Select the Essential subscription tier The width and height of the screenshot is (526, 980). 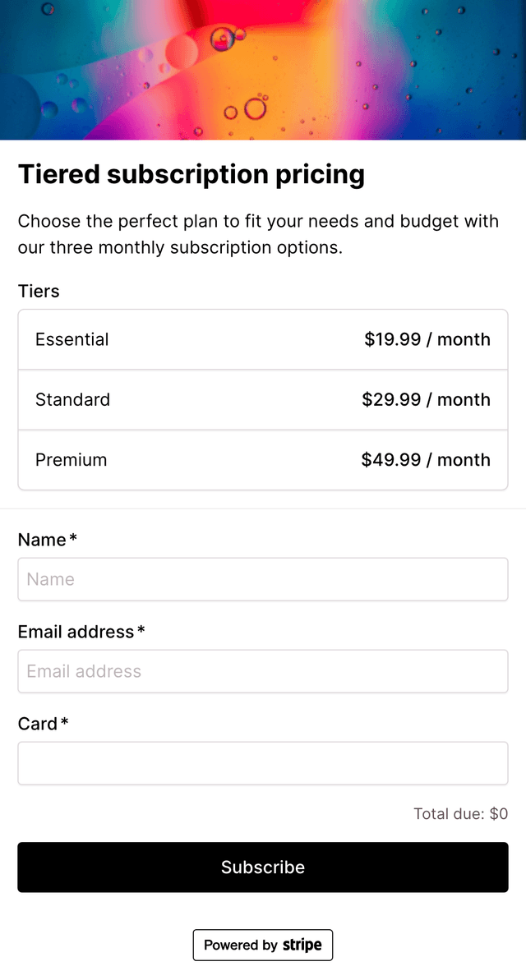tap(263, 339)
